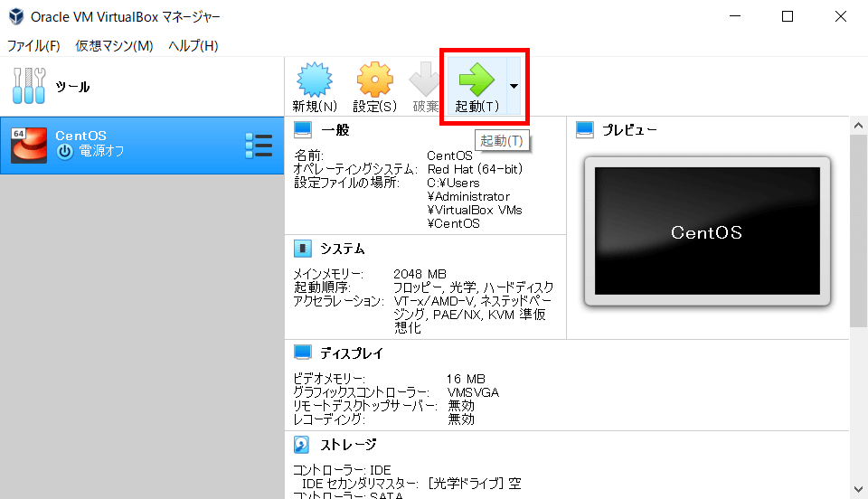Click the プレビュー section heading
The image size is (868, 499).
pos(630,130)
